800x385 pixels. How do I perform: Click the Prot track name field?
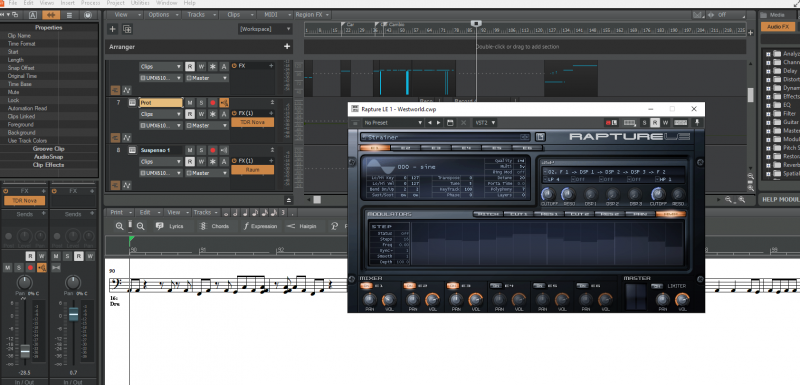(x=161, y=102)
